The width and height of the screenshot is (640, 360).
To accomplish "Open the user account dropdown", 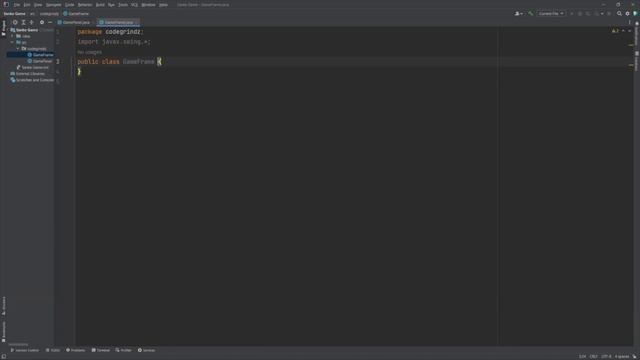I will pyautogui.click(x=518, y=14).
